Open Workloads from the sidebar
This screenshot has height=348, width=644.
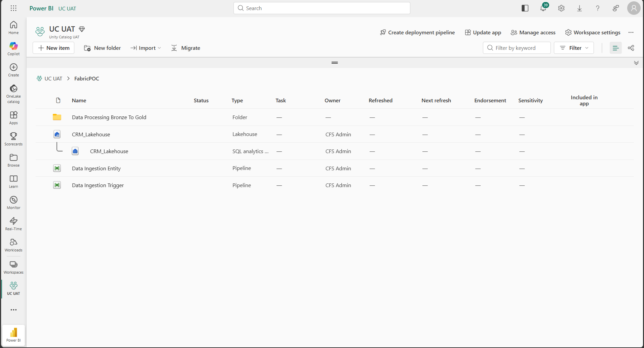point(13,245)
